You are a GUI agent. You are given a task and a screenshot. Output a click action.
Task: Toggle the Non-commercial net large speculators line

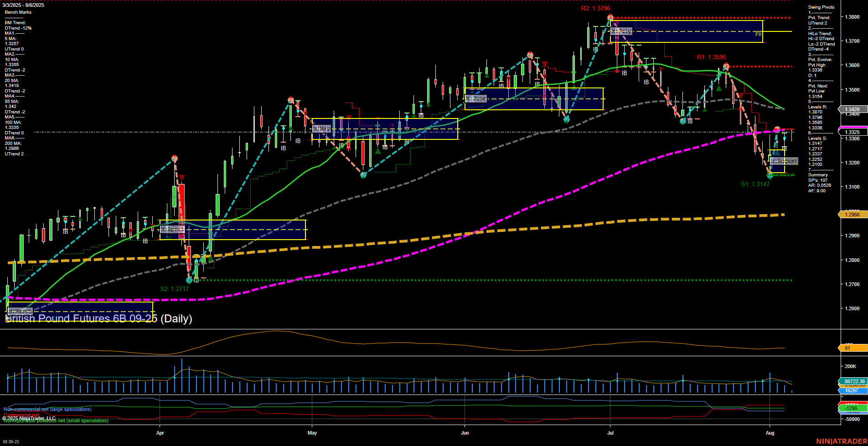coord(47,409)
